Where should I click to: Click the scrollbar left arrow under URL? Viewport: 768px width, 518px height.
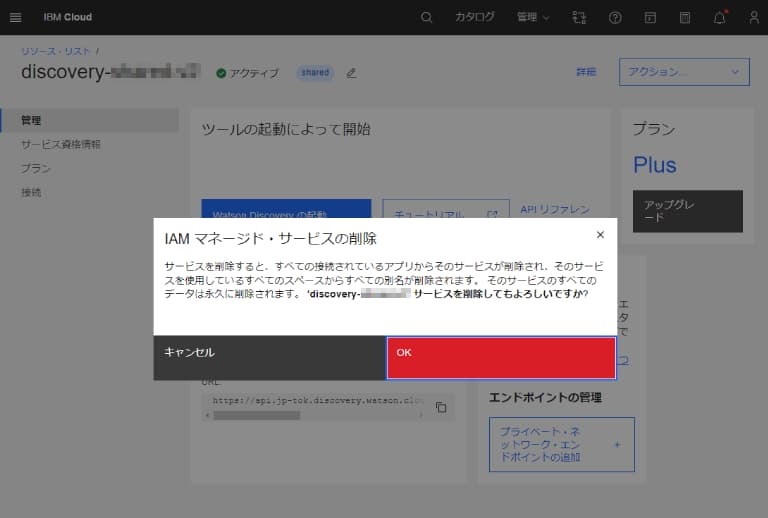coord(207,416)
